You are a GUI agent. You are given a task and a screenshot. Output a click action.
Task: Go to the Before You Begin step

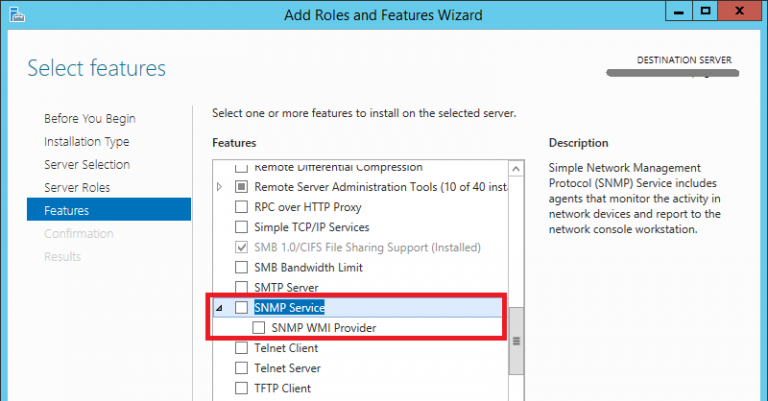click(x=89, y=119)
